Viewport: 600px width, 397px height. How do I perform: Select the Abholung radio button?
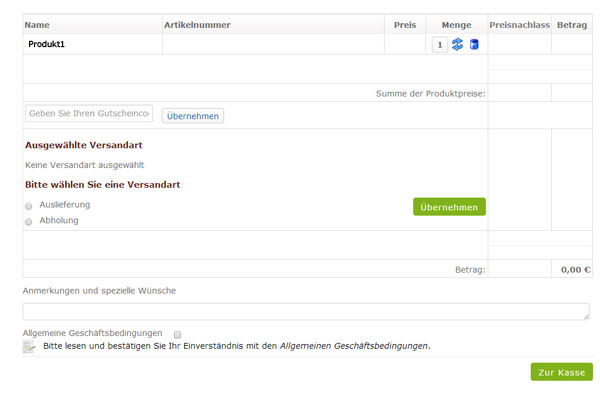29,222
